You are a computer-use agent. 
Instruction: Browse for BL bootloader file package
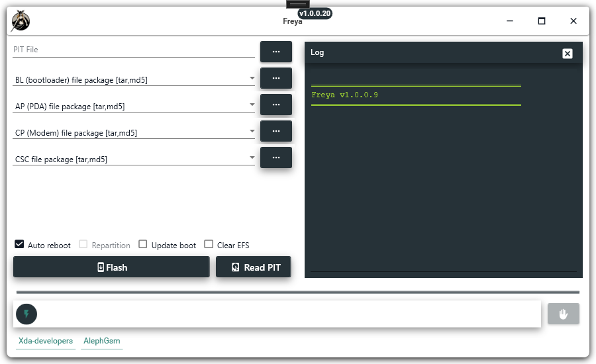[276, 78]
